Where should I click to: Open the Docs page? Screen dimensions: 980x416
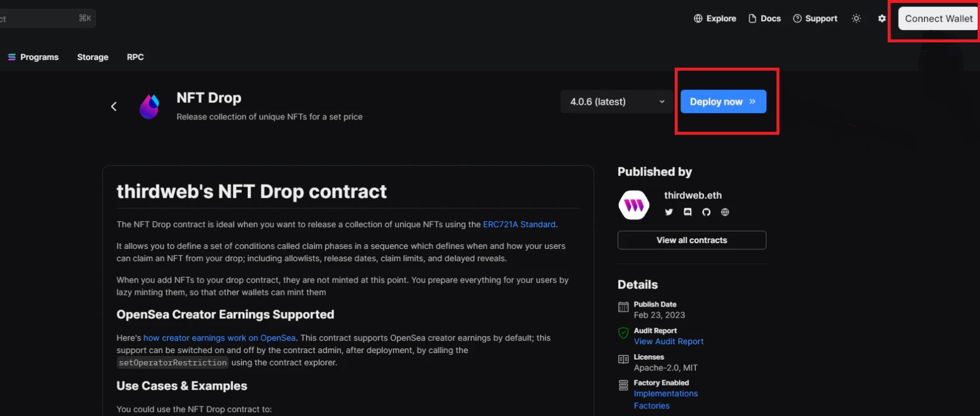tap(764, 19)
